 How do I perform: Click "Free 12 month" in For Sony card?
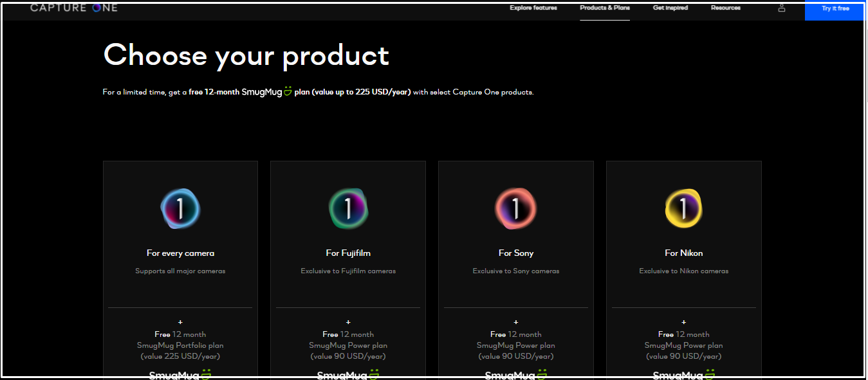[x=515, y=334]
